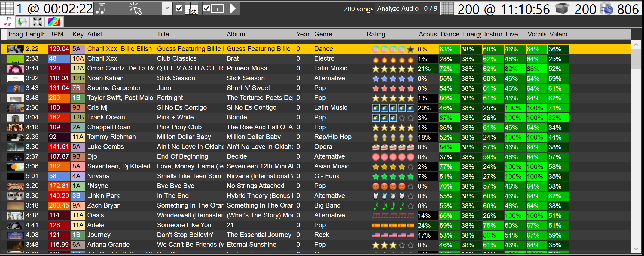
Task: Click the white play triangle in the toolbar
Action: [233, 8]
